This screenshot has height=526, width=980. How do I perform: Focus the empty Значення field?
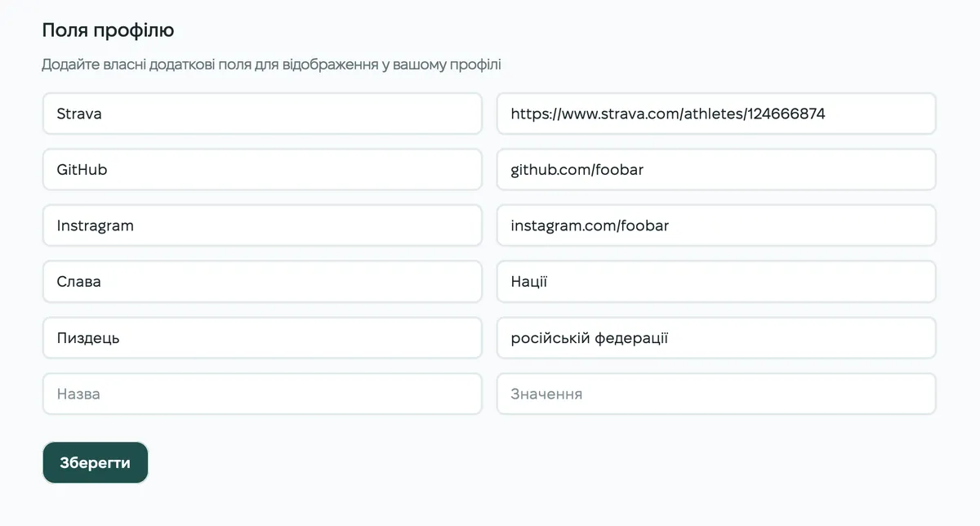click(x=716, y=394)
